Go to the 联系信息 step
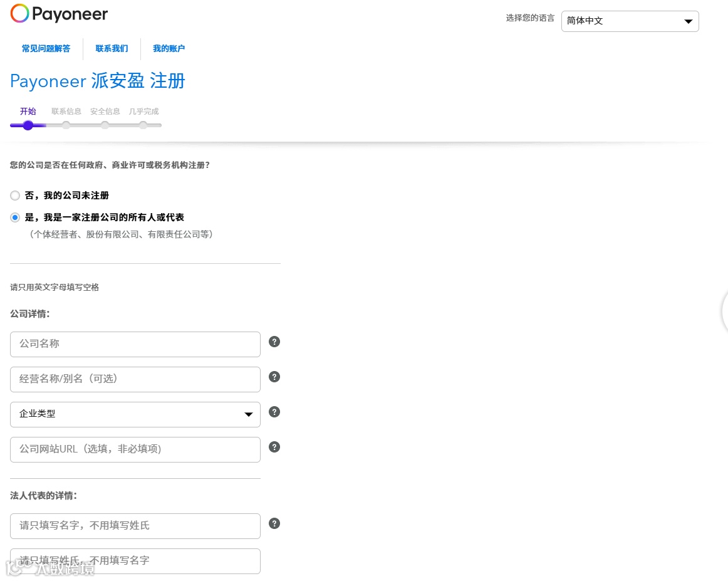Viewport: 728px width, 581px height. point(66,112)
